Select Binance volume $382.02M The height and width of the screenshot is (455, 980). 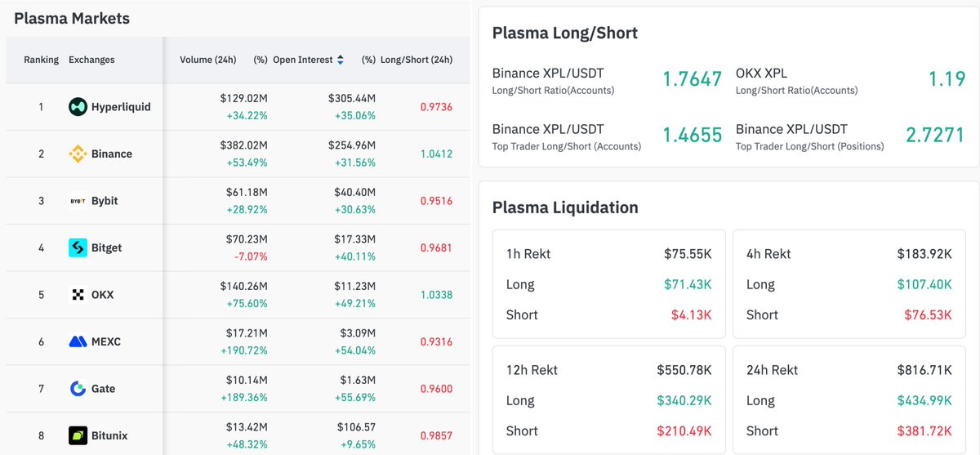(x=243, y=145)
